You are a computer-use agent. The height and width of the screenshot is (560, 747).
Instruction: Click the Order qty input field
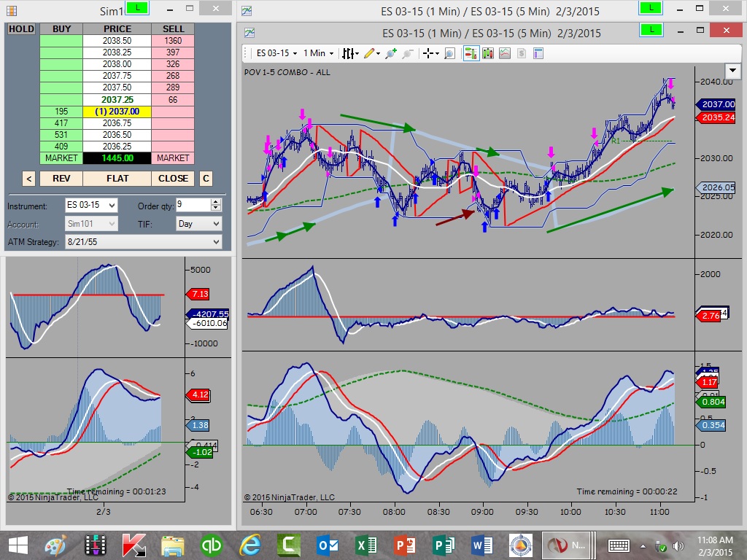[x=193, y=205]
